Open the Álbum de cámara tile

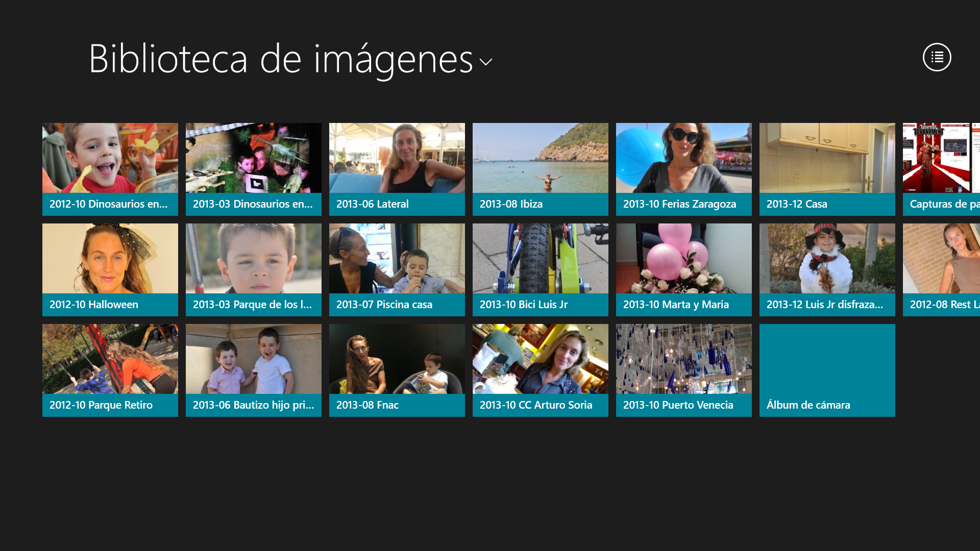pyautogui.click(x=827, y=370)
